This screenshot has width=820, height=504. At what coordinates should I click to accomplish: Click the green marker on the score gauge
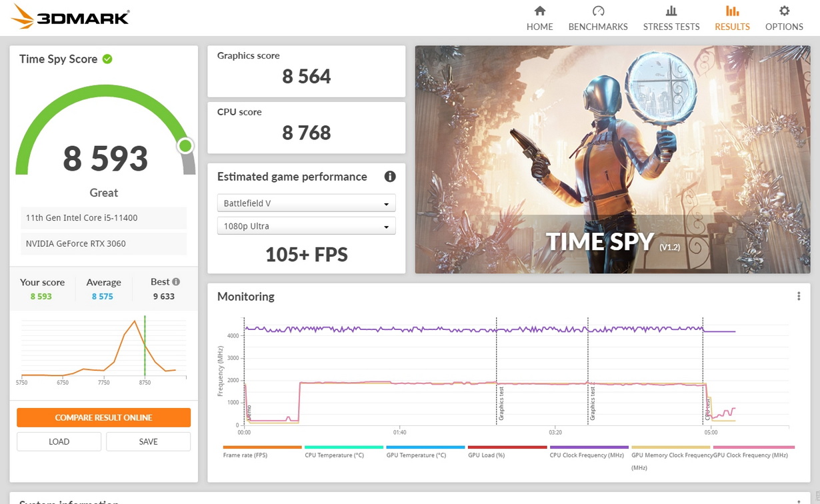point(185,145)
